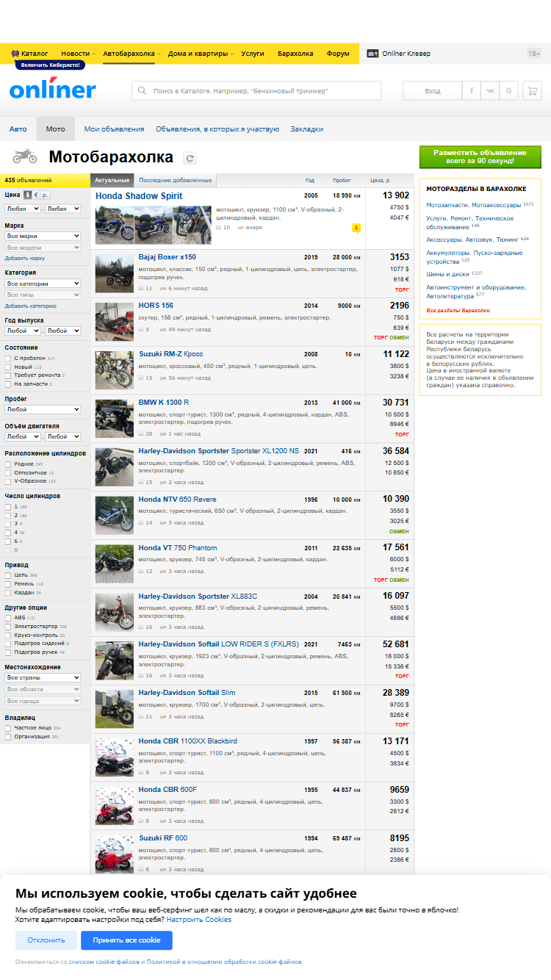This screenshot has width=551, height=980.
Task: Click the refresh icon beside Мотобарахолка
Action: coord(190,158)
